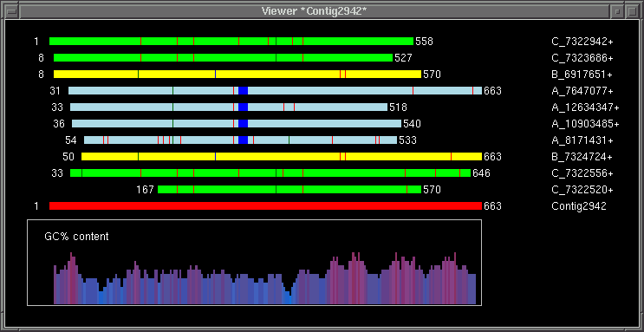This screenshot has width=644, height=332.
Task: Click end position 663 of Contig2942
Action: 492,205
